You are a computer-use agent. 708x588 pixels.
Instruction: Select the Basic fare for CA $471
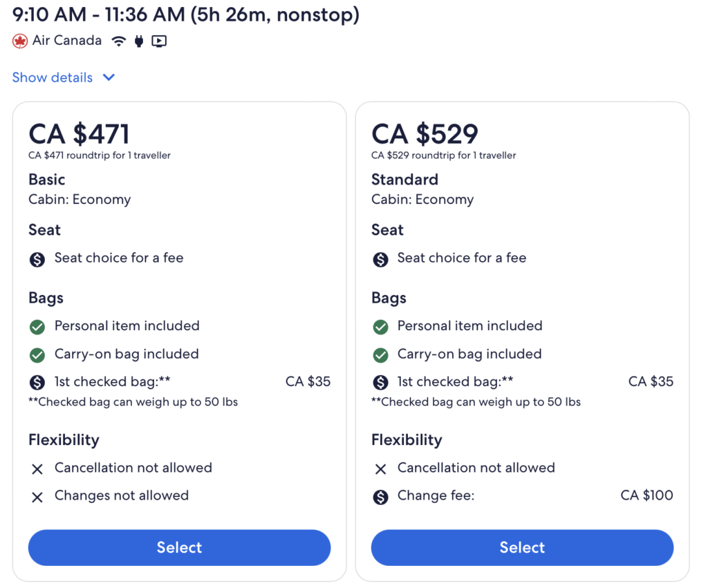(179, 547)
